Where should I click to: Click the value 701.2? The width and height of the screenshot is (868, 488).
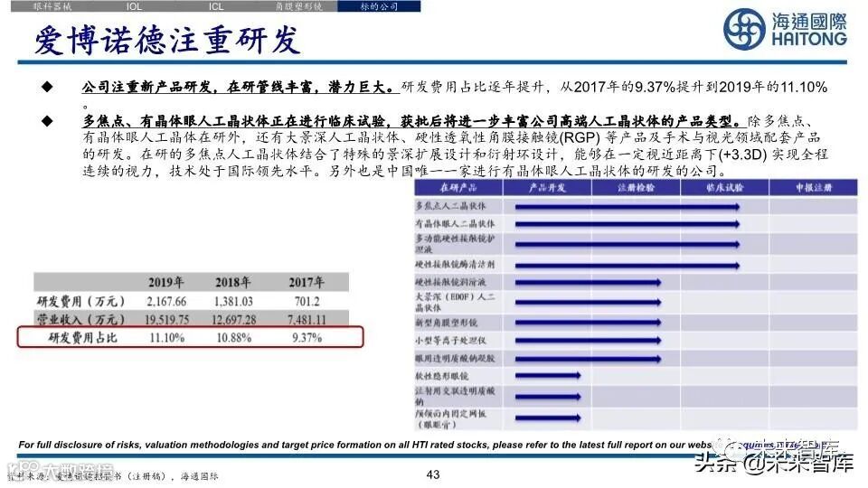point(307,302)
